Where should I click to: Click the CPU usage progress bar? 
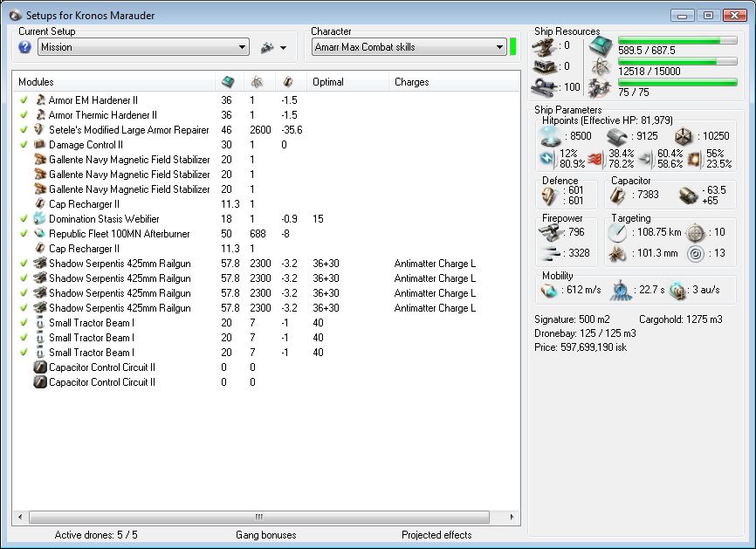[x=677, y=40]
